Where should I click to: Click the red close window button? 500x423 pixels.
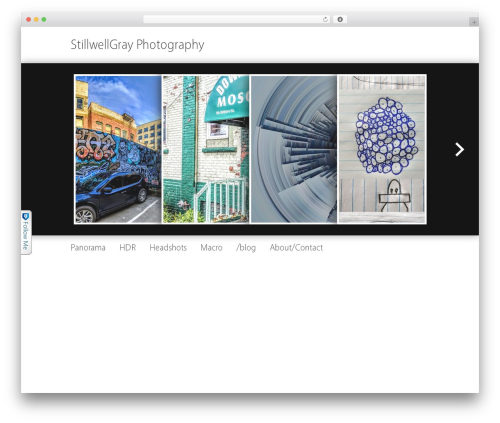click(29, 20)
